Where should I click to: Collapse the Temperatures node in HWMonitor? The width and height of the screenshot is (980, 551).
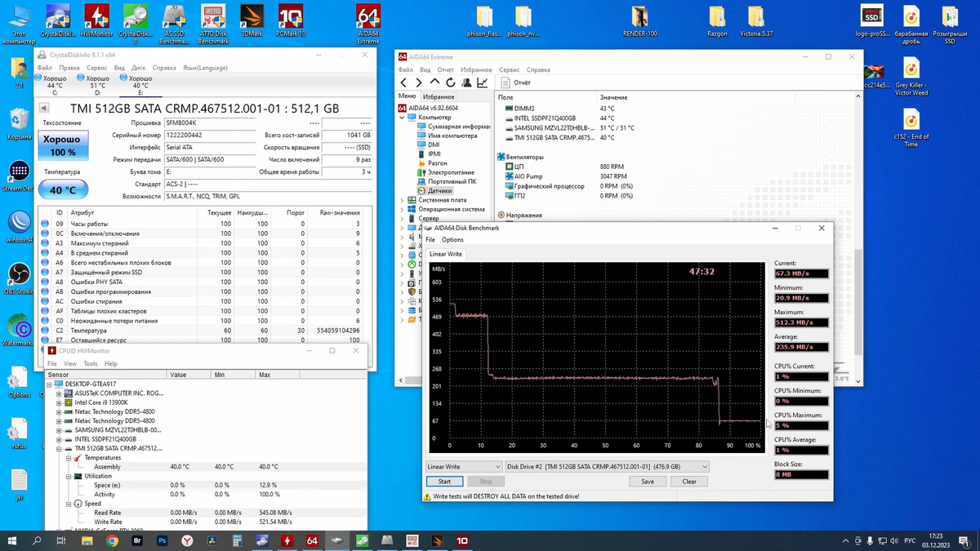pyautogui.click(x=68, y=458)
